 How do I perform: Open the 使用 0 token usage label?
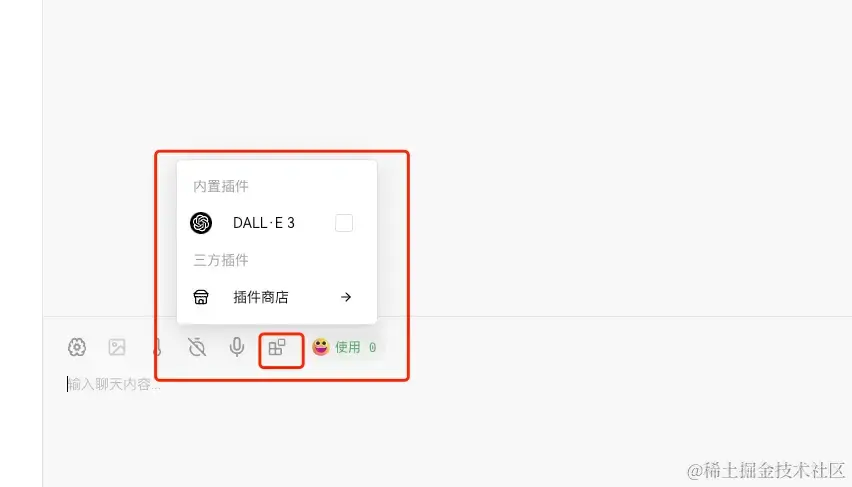(x=355, y=347)
